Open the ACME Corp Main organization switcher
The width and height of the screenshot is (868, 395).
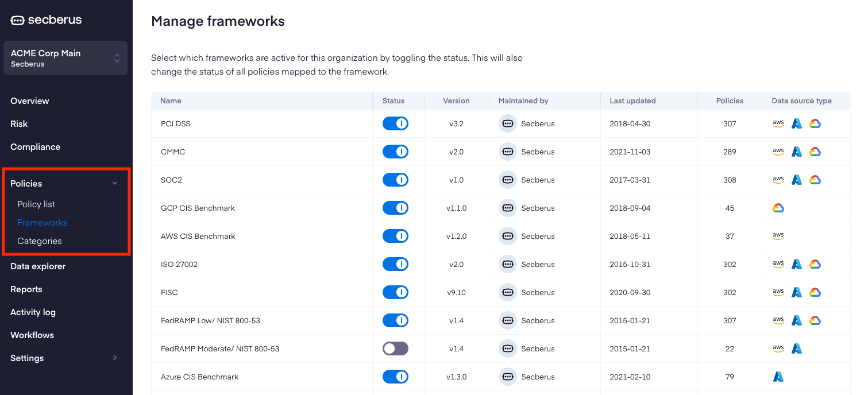65,58
